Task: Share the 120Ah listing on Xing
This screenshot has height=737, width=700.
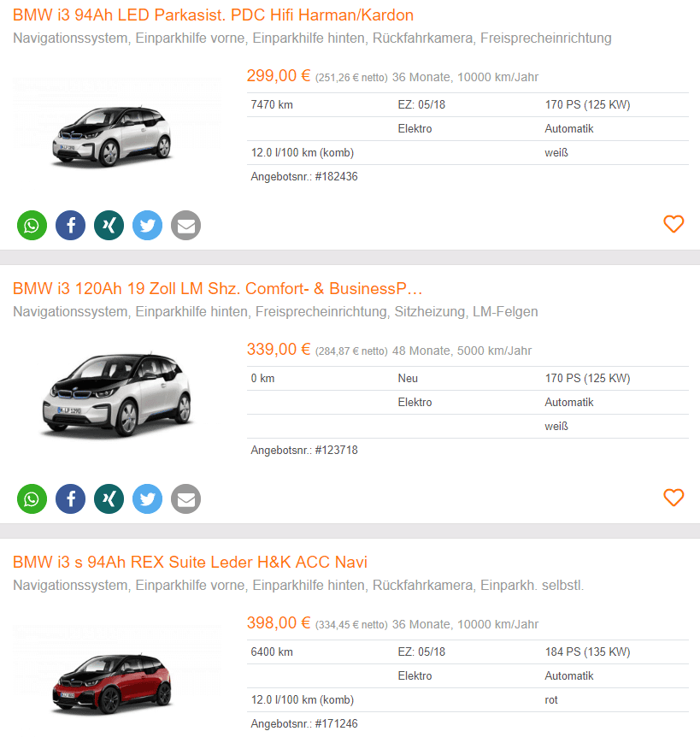Action: tap(109, 498)
